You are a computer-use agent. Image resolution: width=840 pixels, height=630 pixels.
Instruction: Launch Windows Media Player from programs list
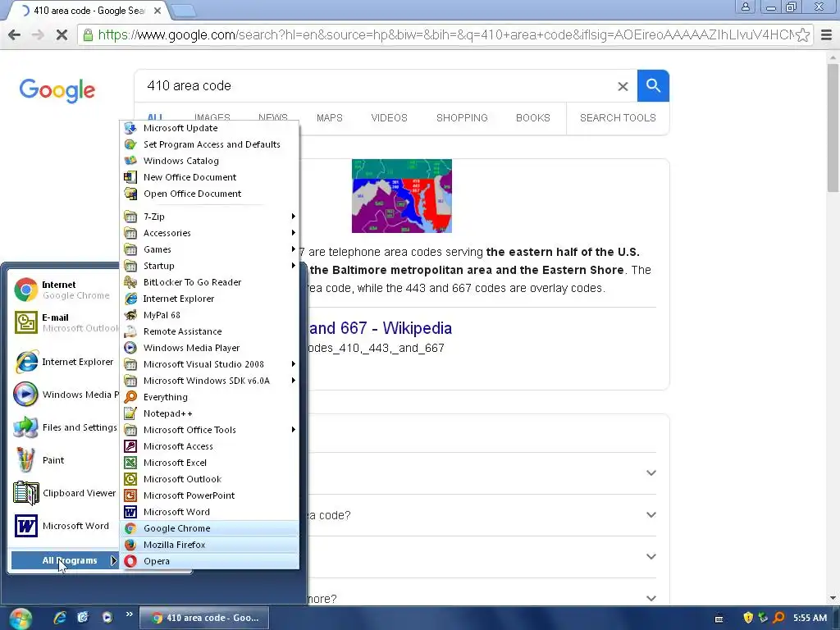(209, 348)
